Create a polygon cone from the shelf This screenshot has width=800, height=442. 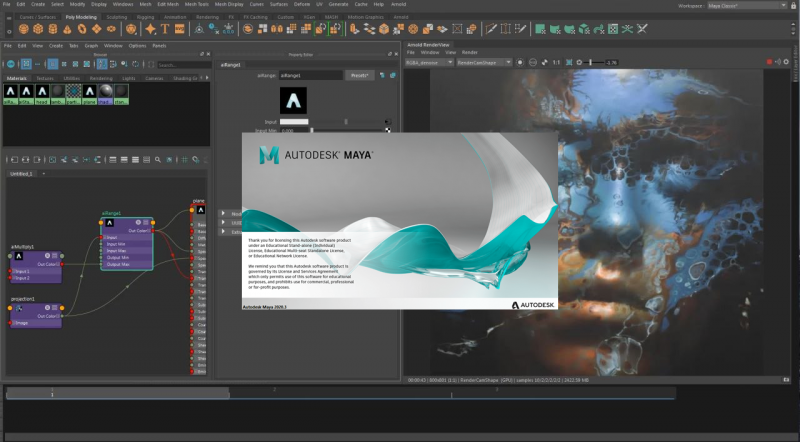67,29
